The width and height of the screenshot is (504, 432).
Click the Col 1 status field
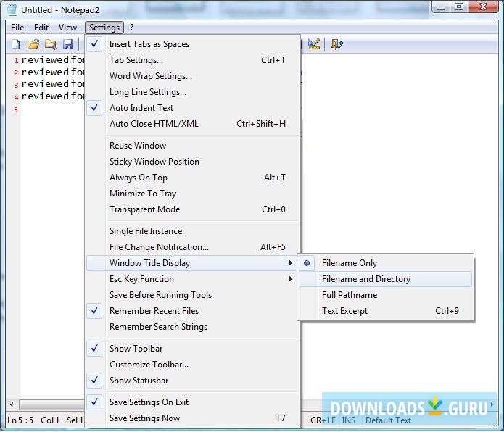[50, 420]
